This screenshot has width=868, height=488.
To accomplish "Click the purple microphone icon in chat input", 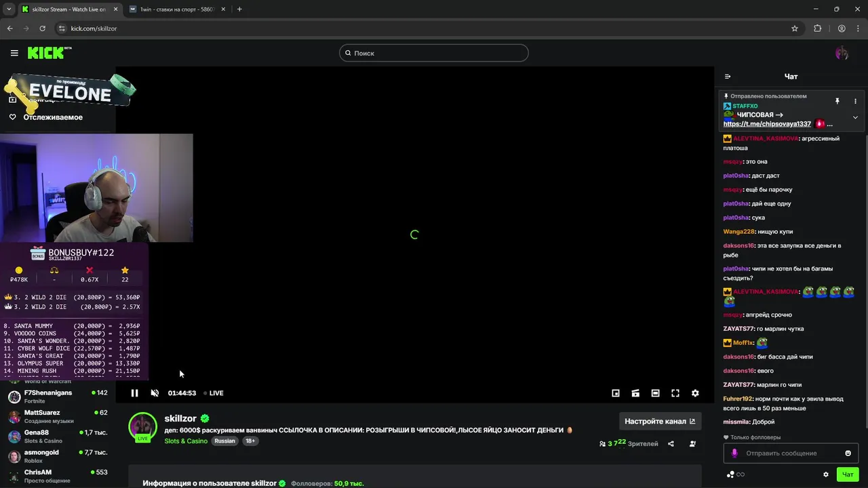I will 734,453.
